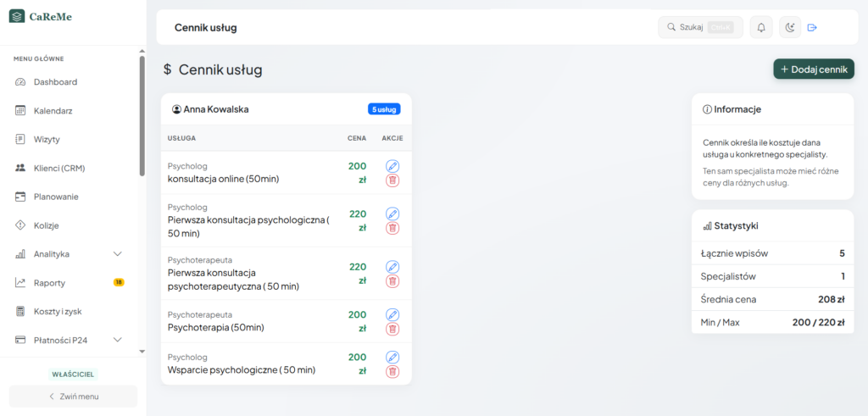Click the Kolizje warning icon
Screen dimensions: 868x416
(x=20, y=225)
